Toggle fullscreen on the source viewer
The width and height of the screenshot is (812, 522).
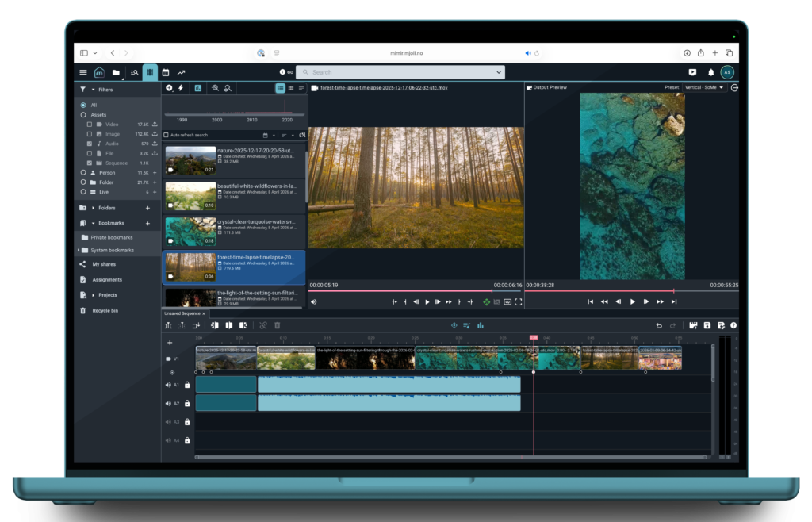[x=519, y=302]
